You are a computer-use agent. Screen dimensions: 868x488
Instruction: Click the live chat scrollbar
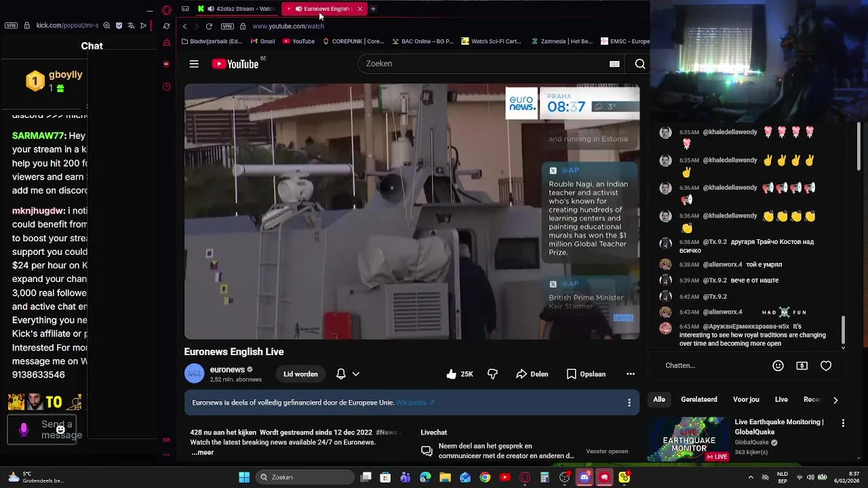coord(843,330)
